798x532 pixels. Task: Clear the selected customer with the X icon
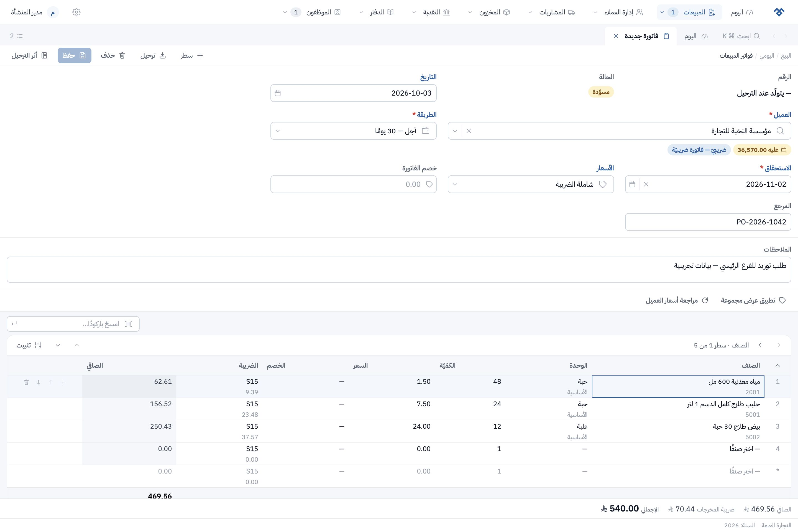[x=469, y=131]
